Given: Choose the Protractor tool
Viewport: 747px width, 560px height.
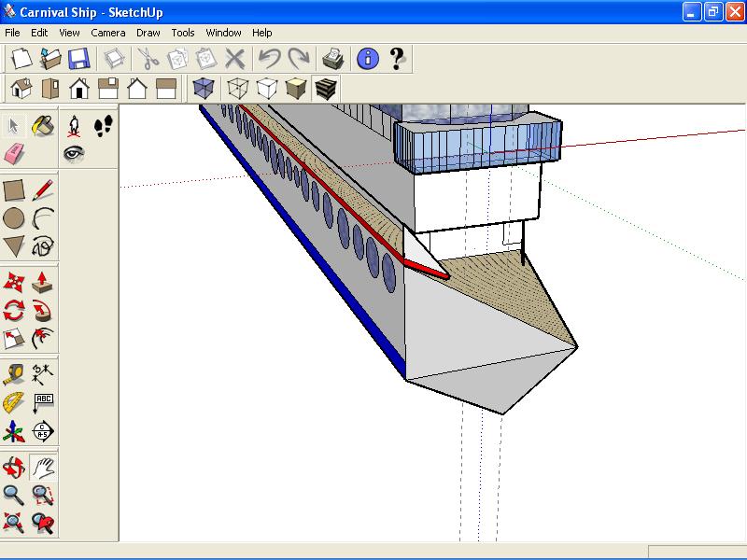Looking at the screenshot, I should [14, 403].
